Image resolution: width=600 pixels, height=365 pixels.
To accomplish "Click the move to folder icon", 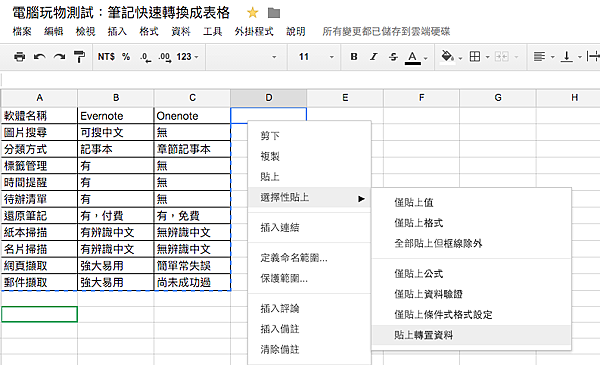I will [274, 13].
